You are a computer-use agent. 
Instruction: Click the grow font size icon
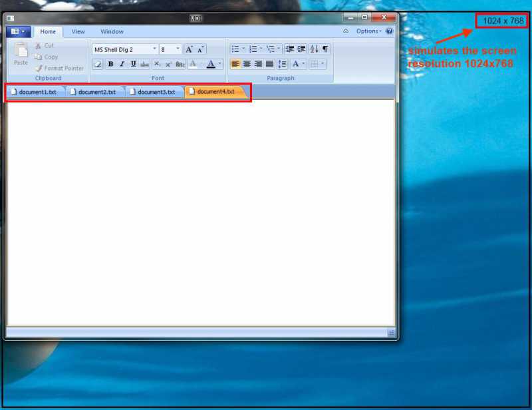pyautogui.click(x=189, y=49)
